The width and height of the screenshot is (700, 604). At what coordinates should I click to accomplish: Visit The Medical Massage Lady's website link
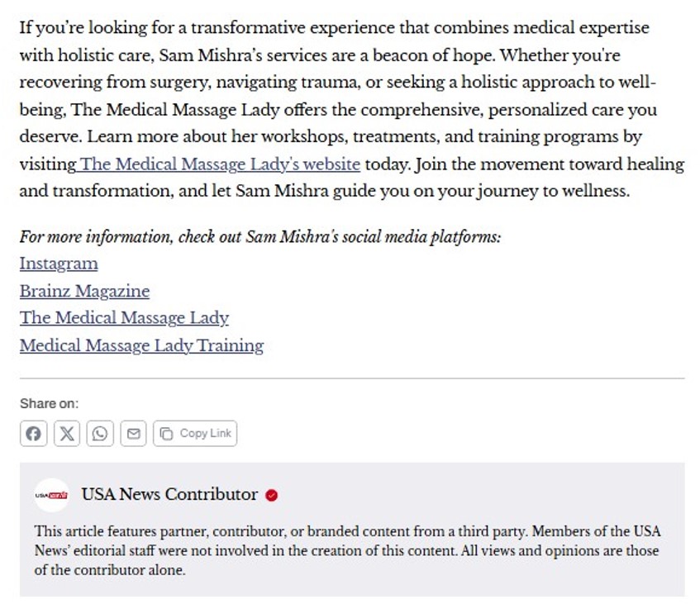[x=221, y=164]
